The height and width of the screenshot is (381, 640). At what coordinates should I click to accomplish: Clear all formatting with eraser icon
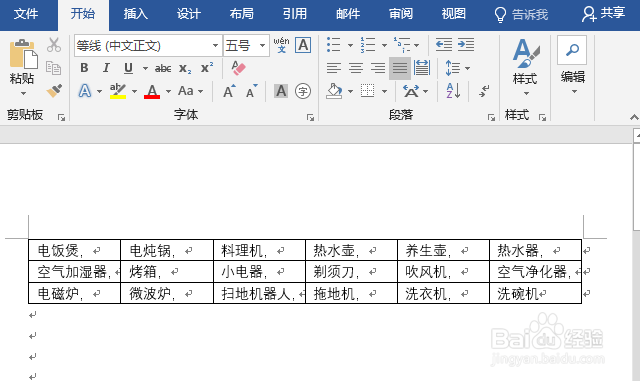tap(238, 68)
